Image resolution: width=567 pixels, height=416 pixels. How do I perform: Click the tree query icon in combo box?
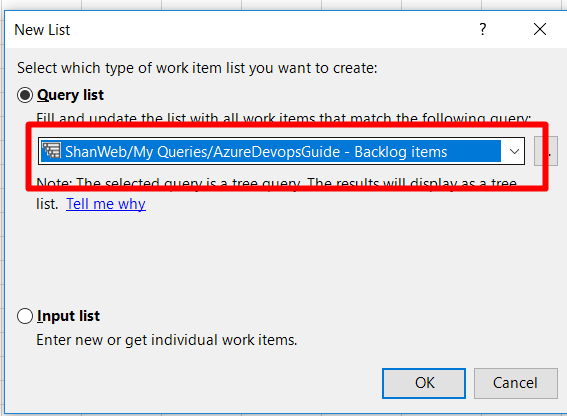51,150
